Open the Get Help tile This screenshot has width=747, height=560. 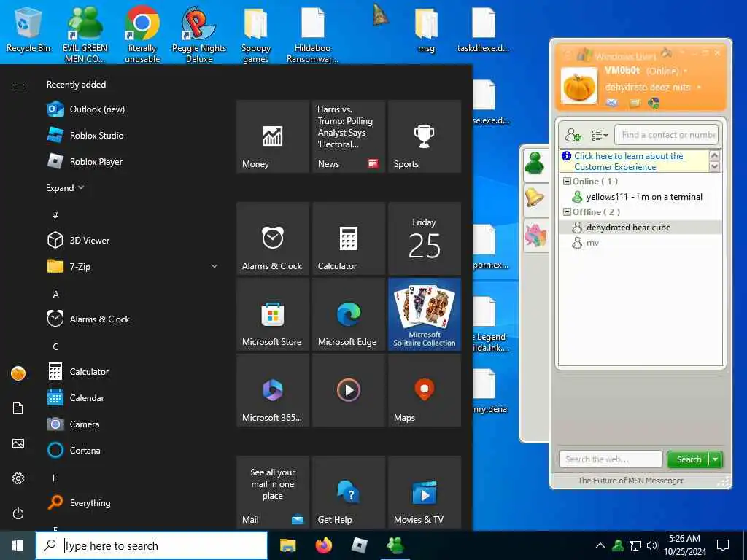(x=349, y=492)
